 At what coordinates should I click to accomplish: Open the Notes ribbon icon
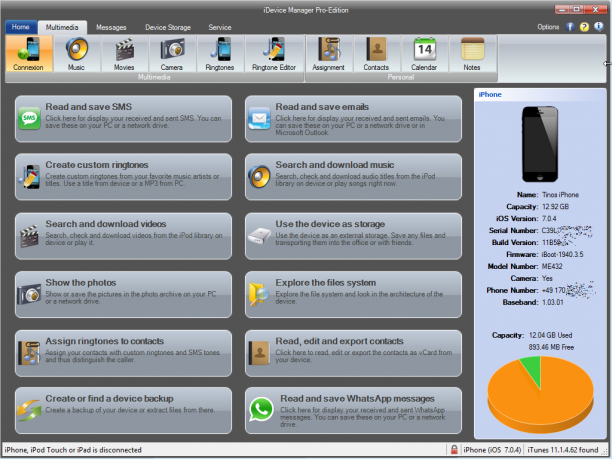[x=472, y=54]
